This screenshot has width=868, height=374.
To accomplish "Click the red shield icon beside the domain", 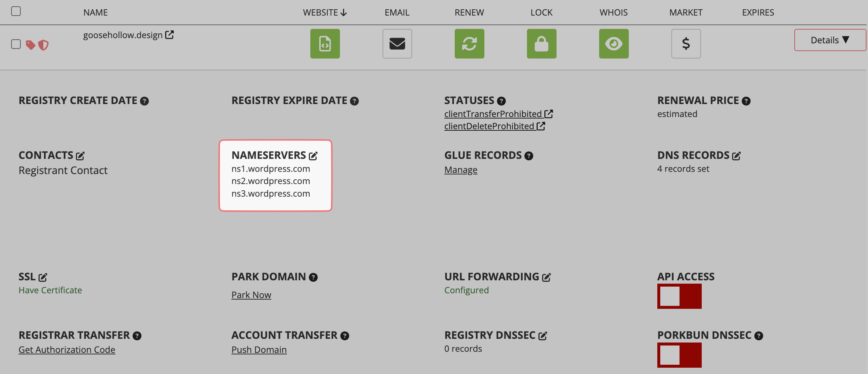I will (43, 45).
